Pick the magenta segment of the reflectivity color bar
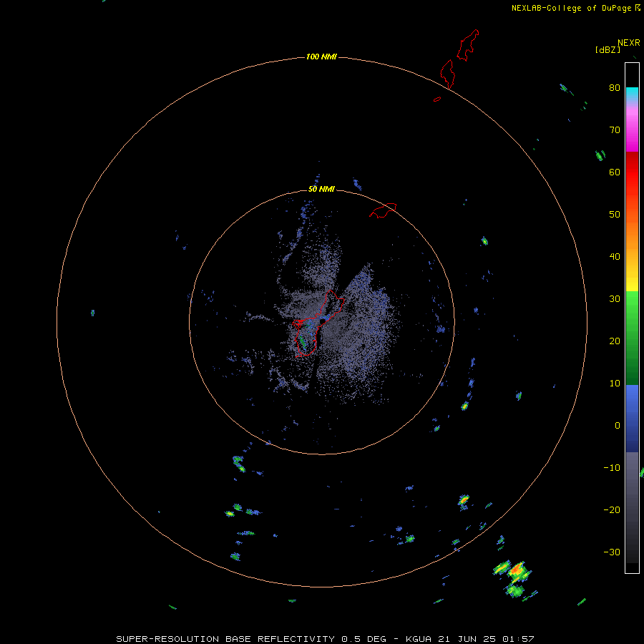The image size is (644, 644). pyautogui.click(x=632, y=130)
